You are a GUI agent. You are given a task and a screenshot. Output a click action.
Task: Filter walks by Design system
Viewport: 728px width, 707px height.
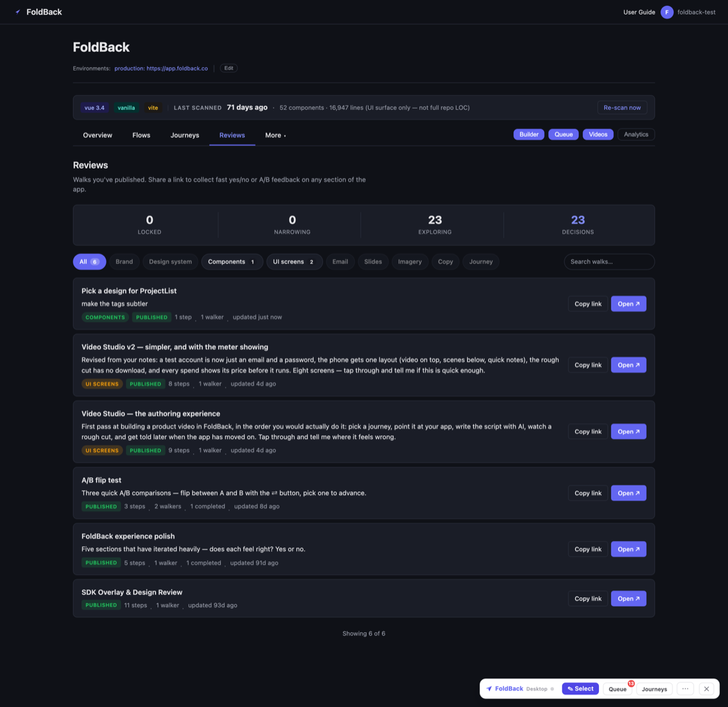(170, 262)
